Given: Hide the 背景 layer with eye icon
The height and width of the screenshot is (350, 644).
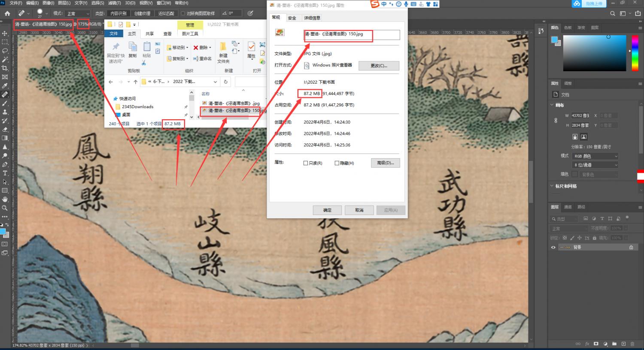Looking at the screenshot, I should click(x=553, y=247).
